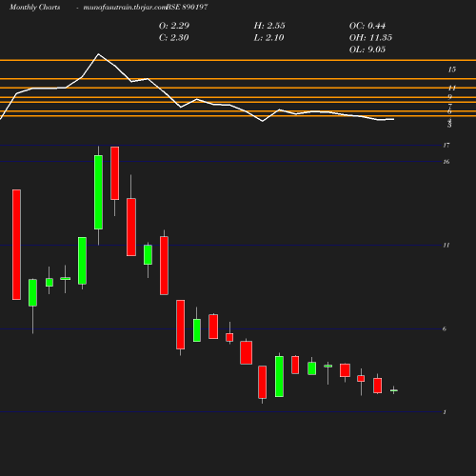
Task: Click the lower price axis label 6
Action: coord(445,328)
